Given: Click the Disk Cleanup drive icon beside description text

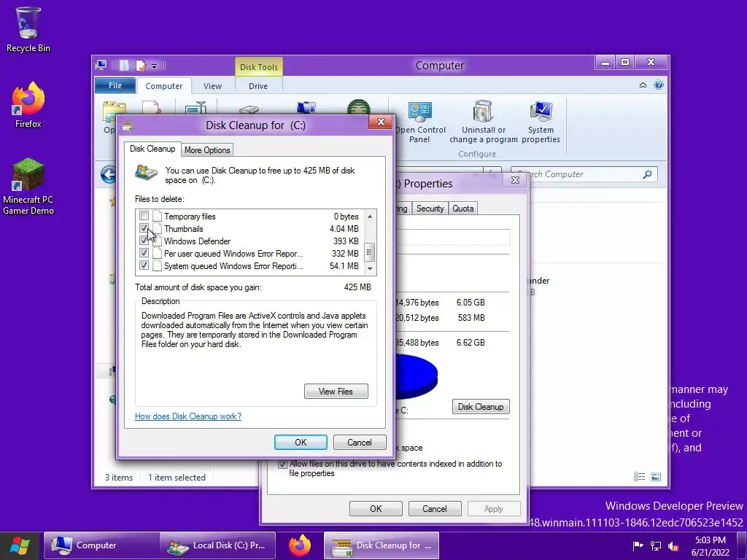Looking at the screenshot, I should pyautogui.click(x=146, y=172).
